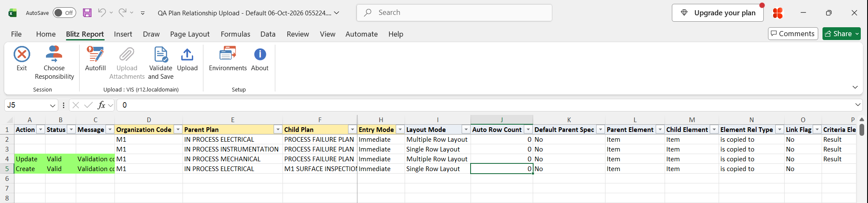Open the file name title dropdown
868x203 pixels.
tap(337, 13)
